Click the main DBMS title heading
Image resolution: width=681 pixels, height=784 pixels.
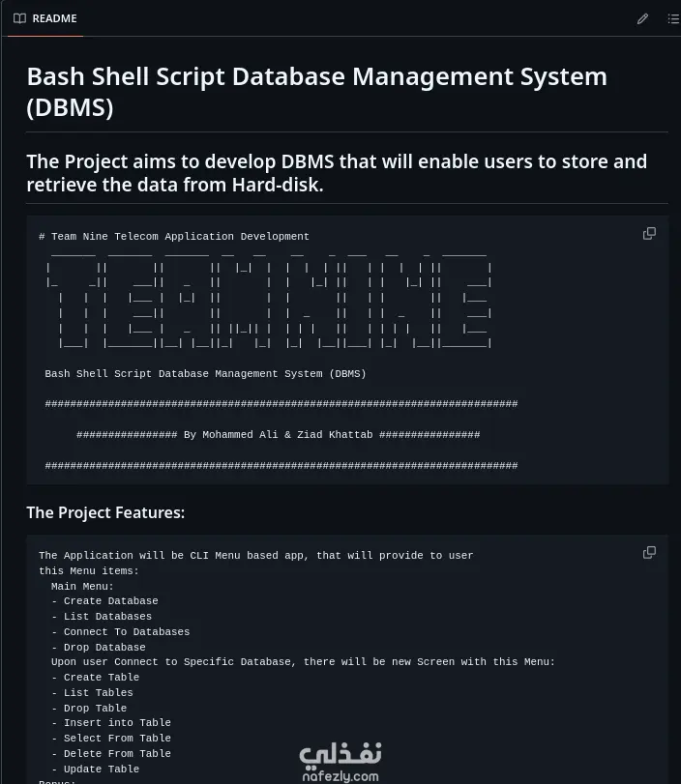tap(316, 91)
